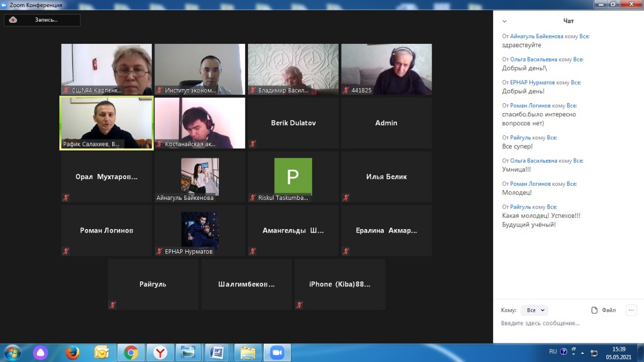The height and width of the screenshot is (362, 644).
Task: Click muted mic icon on Райгуль tile
Action: (x=113, y=305)
